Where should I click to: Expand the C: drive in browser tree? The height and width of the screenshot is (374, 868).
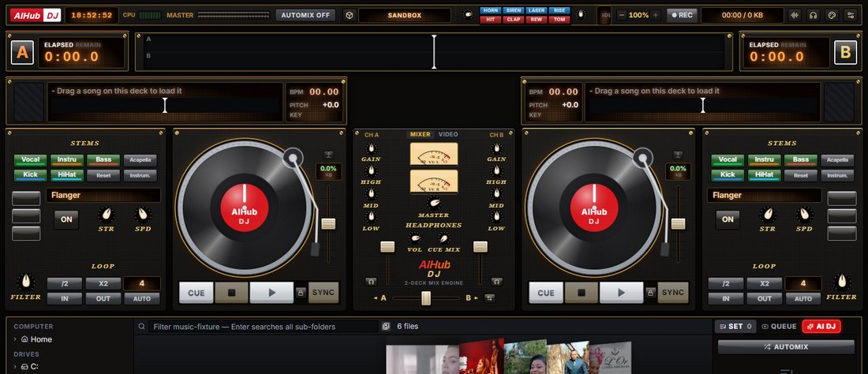tap(16, 366)
